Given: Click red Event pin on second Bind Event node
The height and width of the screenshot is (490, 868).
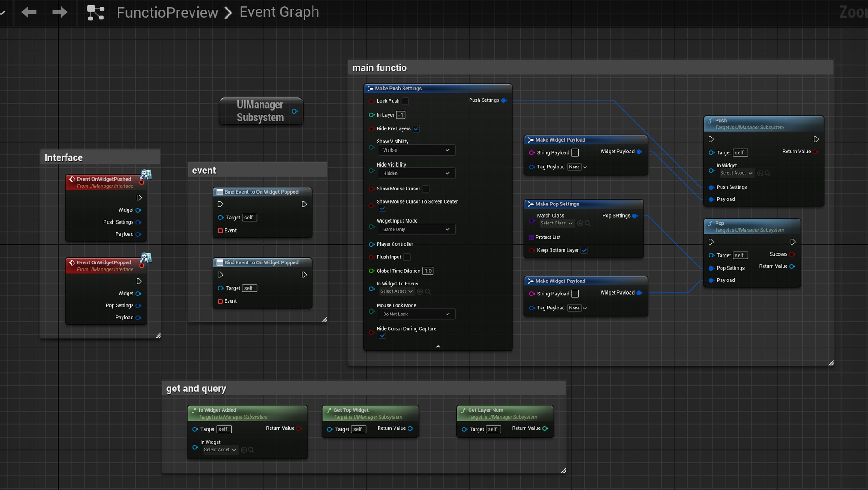Looking at the screenshot, I should (220, 301).
